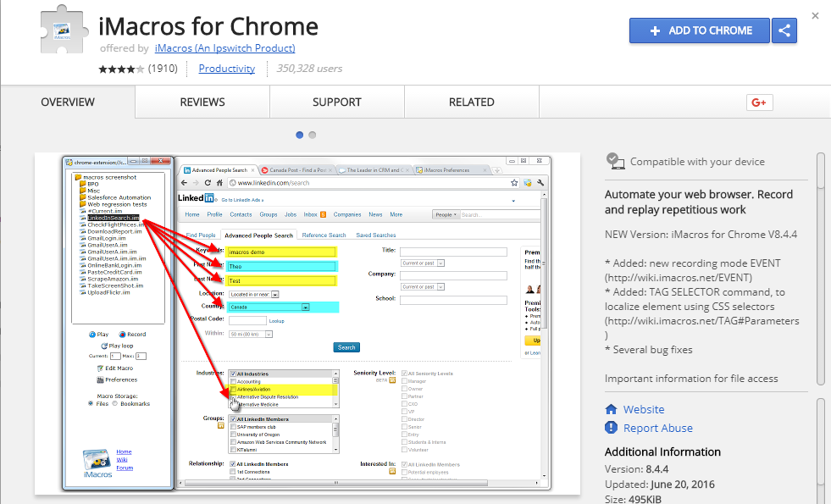The height and width of the screenshot is (504, 831).
Task: Click the reload icon in the preview's browser
Action: click(208, 183)
